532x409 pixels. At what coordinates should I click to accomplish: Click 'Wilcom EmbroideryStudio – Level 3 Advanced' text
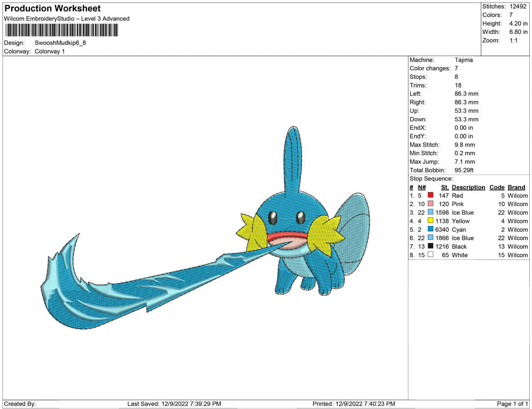(x=67, y=19)
